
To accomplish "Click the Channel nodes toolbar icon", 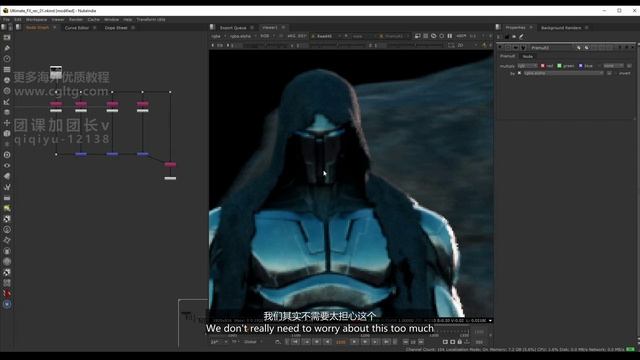I will pos(7,69).
